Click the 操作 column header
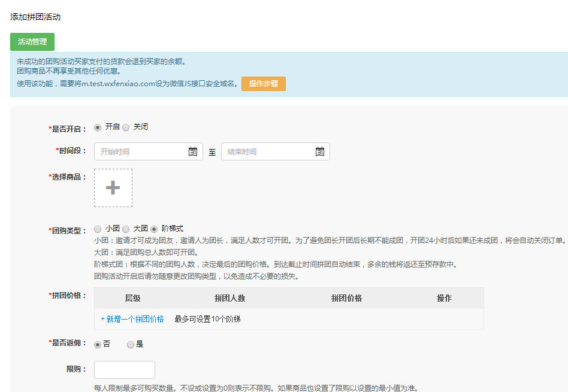 pos(444,298)
